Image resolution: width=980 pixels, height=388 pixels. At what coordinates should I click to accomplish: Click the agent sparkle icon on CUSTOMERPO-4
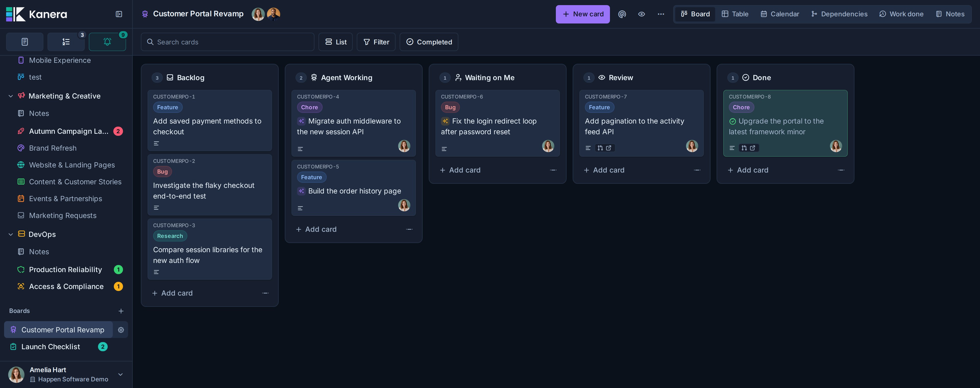(301, 121)
